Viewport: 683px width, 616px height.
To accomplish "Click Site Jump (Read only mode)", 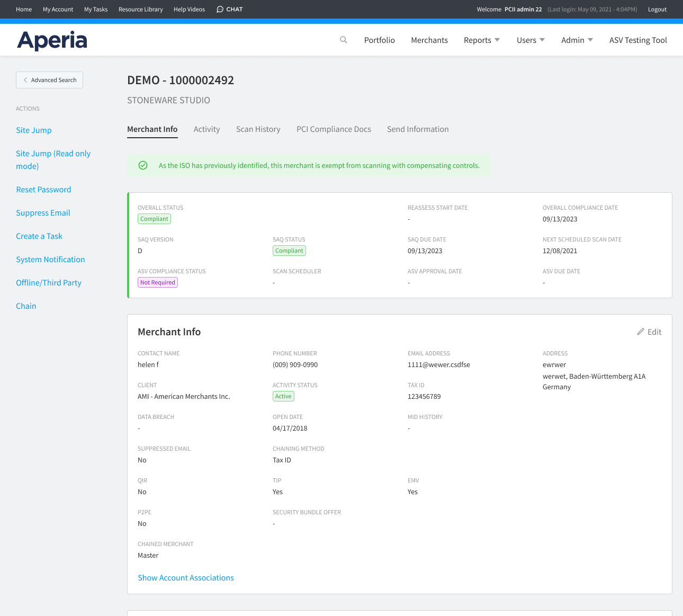I will (53, 159).
